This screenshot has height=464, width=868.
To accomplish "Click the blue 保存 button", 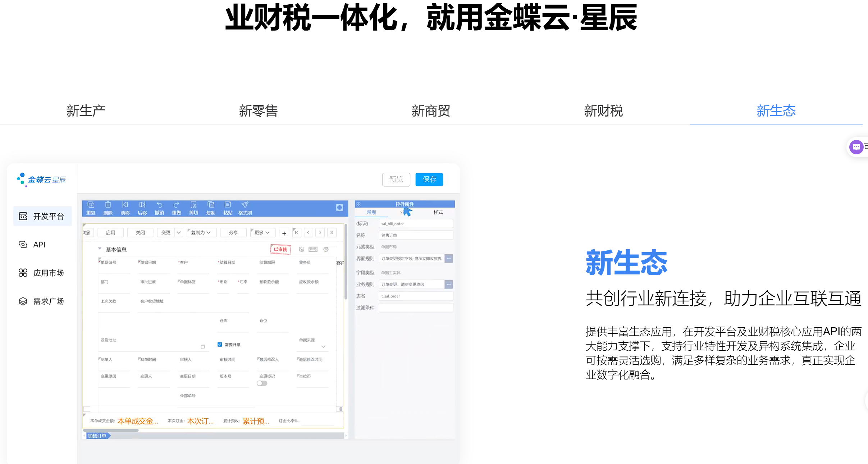I will [x=429, y=179].
